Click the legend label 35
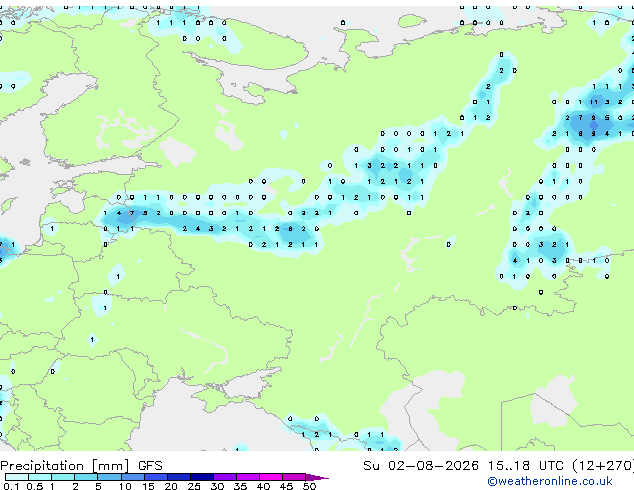This screenshot has height=490, width=634. tap(240, 486)
